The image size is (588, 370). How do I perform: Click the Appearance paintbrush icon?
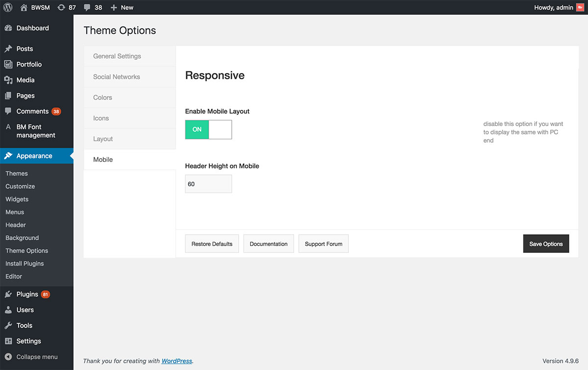[8, 156]
